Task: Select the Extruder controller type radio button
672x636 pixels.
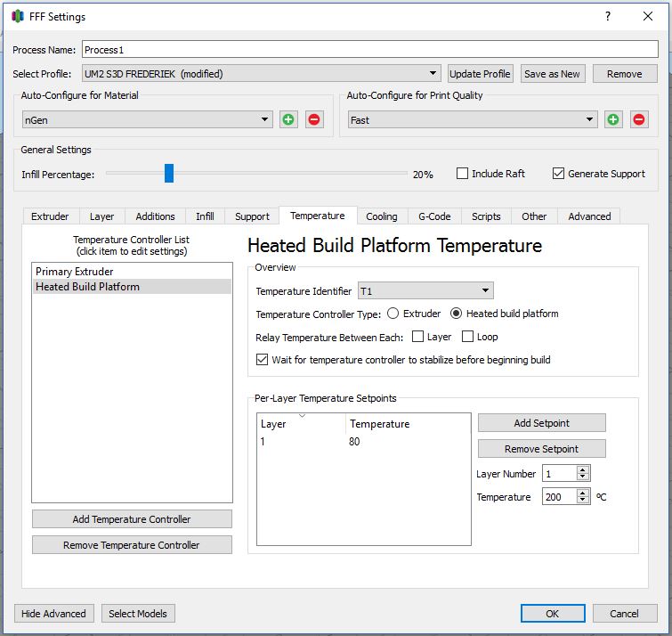Action: point(393,314)
